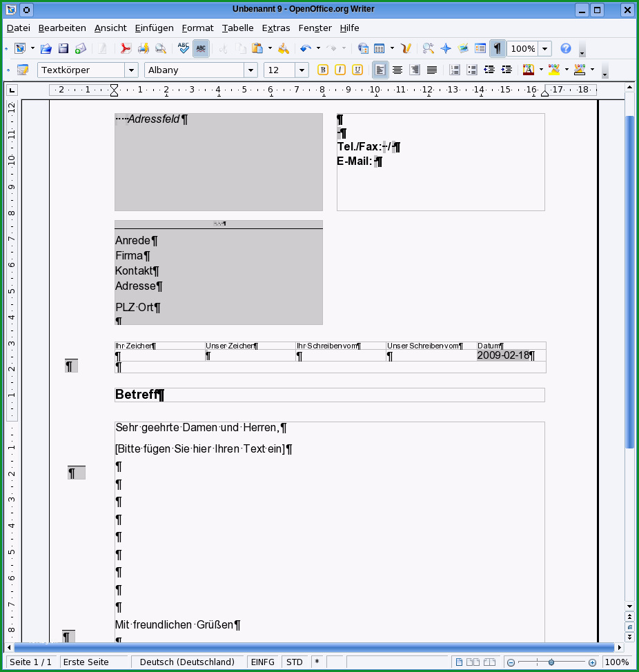Justify the text
The width and height of the screenshot is (639, 672).
[x=432, y=70]
